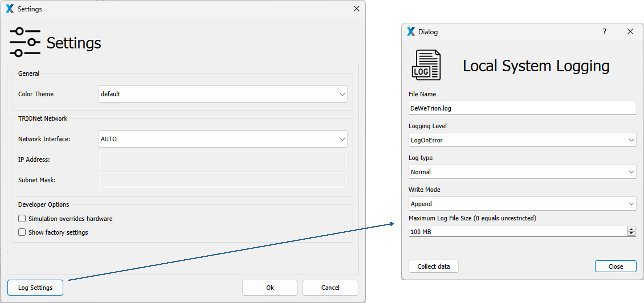Decrease the Maximum Log File Size value
The height and width of the screenshot is (303, 644).
(x=631, y=233)
